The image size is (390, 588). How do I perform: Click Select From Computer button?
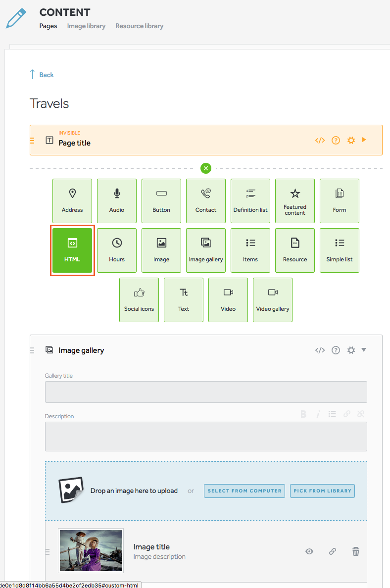[244, 491]
